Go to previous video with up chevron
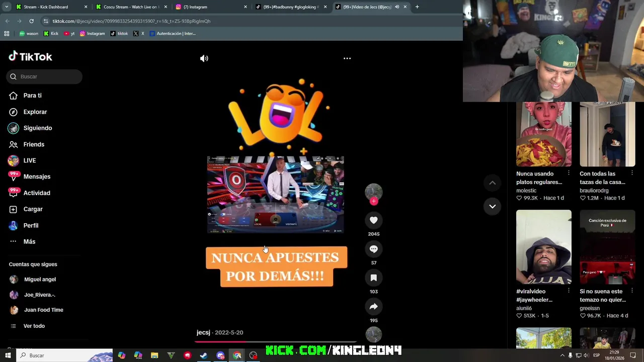 pyautogui.click(x=492, y=183)
